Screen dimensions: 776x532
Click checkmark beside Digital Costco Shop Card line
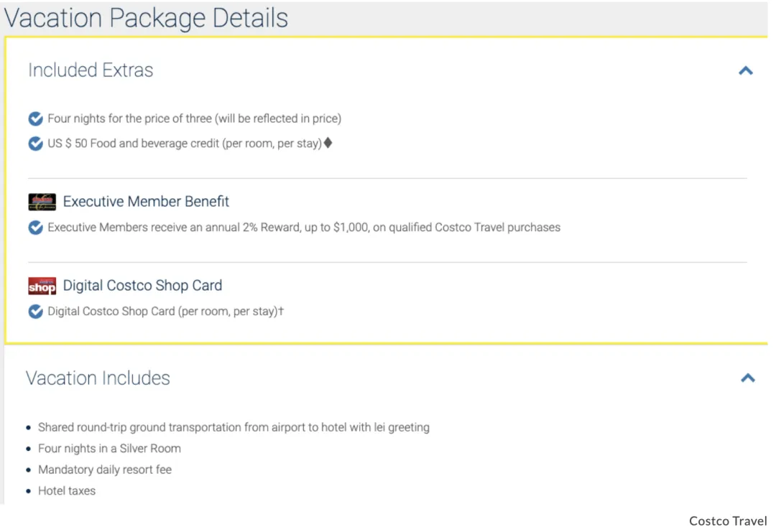point(36,312)
